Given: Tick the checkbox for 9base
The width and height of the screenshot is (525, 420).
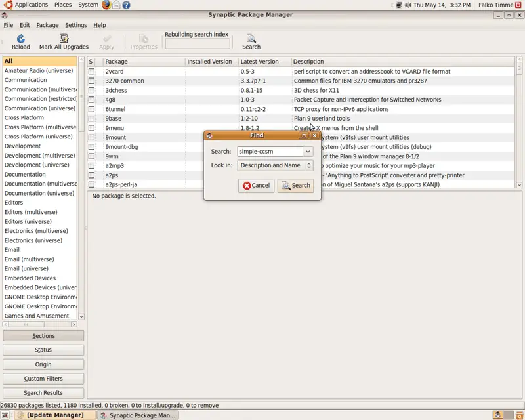Looking at the screenshot, I should click(91, 119).
